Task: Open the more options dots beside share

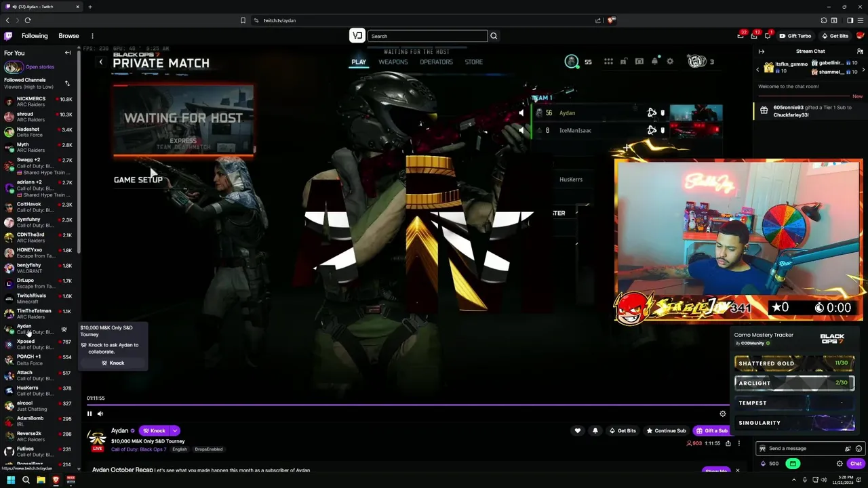Action: (x=739, y=443)
